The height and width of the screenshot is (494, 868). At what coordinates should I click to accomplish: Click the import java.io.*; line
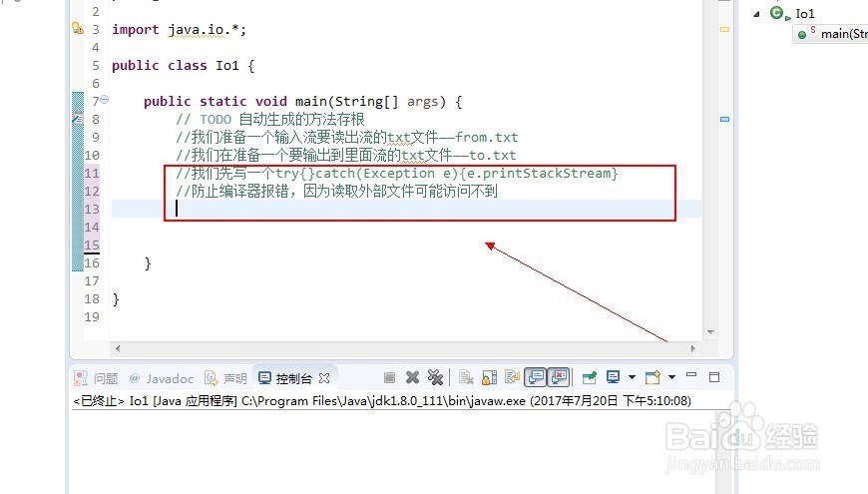tap(179, 29)
